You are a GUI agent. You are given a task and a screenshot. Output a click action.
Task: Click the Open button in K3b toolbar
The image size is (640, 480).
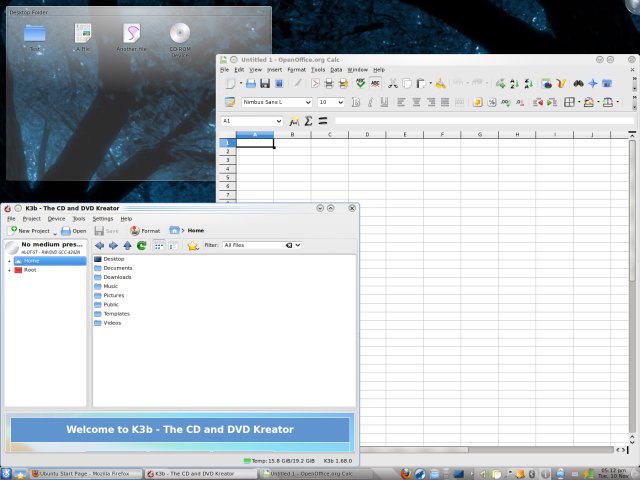(74, 231)
